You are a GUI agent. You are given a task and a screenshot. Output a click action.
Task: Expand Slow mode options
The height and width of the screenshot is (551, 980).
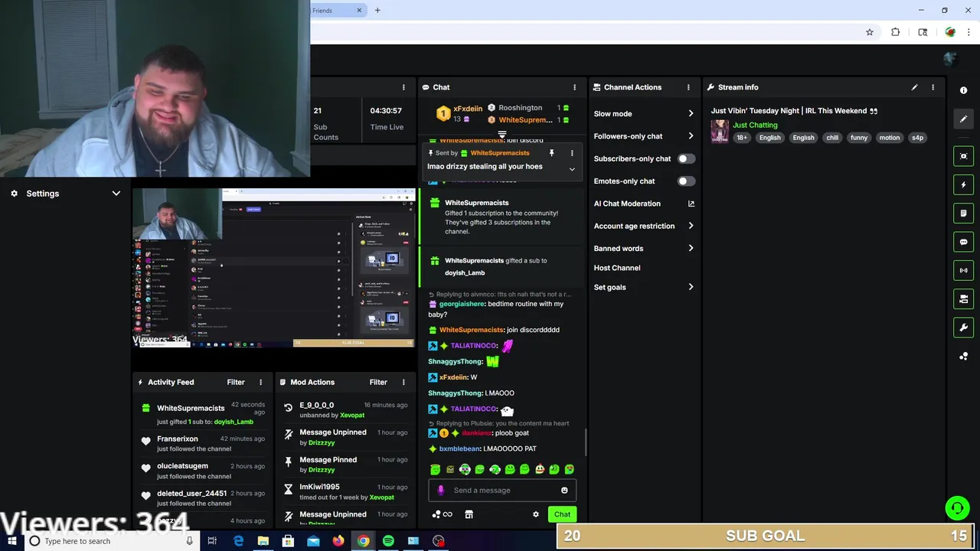click(691, 114)
